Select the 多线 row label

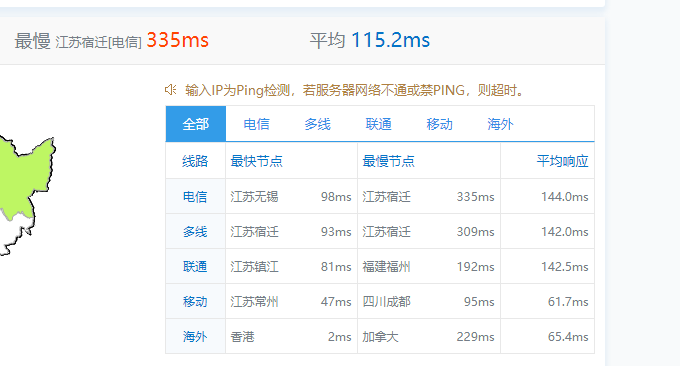pos(195,232)
